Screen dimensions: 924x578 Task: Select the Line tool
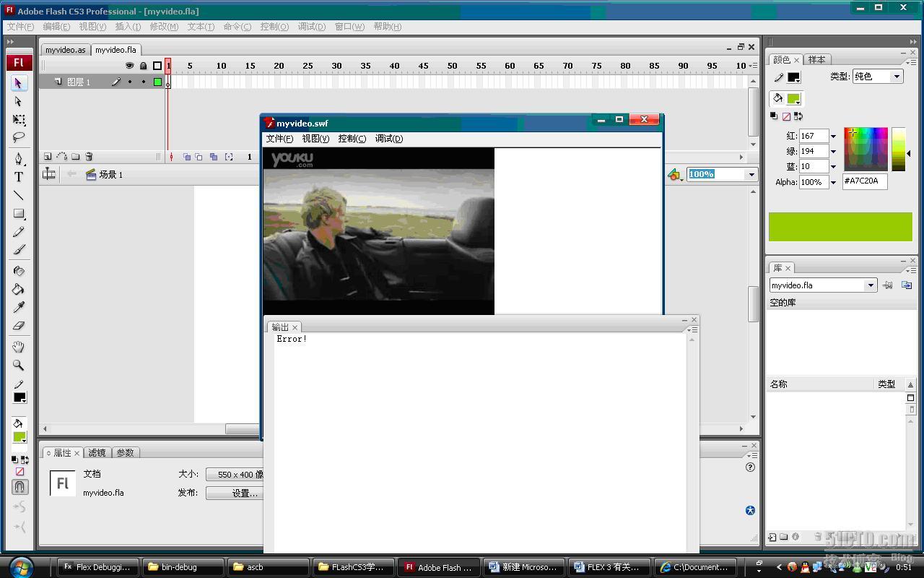tap(19, 195)
